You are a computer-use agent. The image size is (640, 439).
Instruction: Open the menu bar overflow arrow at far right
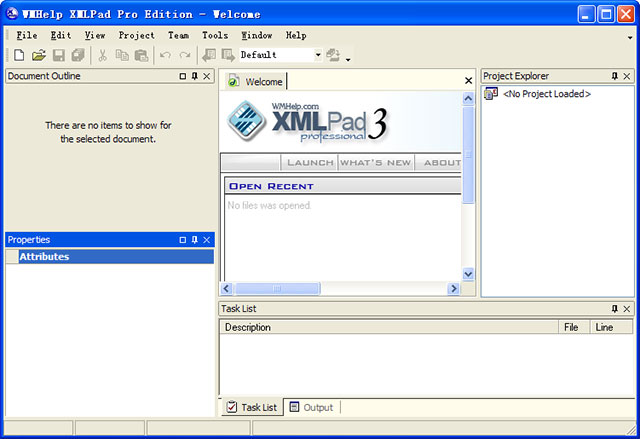[x=630, y=38]
